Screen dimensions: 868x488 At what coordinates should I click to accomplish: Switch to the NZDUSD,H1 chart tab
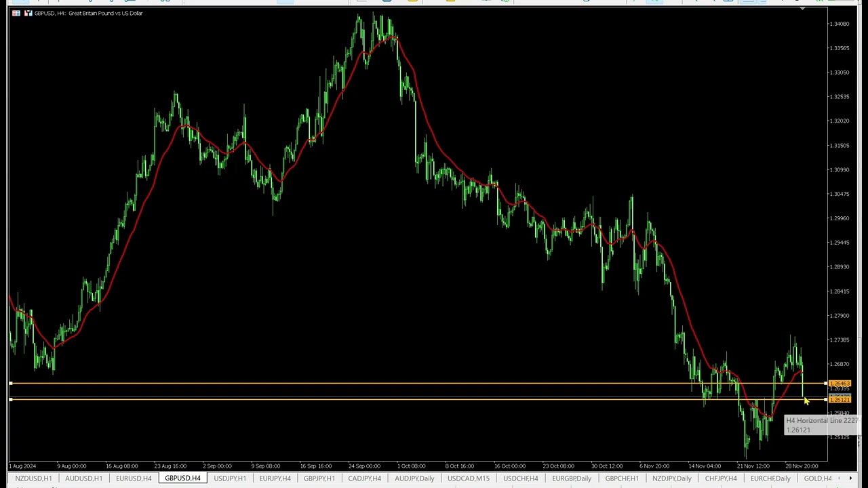click(x=33, y=479)
